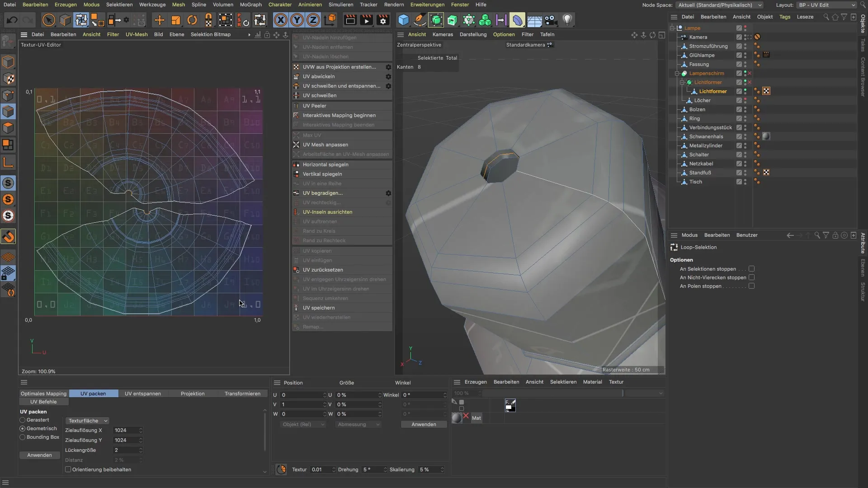The height and width of the screenshot is (488, 868).
Task: Open the Charakter menu
Action: click(x=280, y=5)
